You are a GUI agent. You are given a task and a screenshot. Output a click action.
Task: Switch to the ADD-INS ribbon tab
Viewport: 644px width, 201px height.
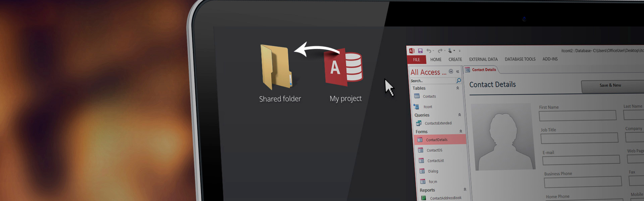[x=550, y=59]
